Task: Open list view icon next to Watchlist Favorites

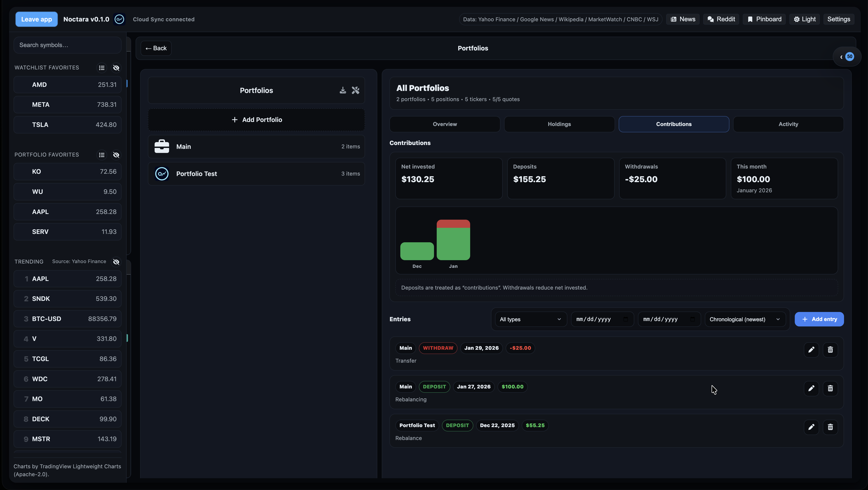Action: click(102, 68)
